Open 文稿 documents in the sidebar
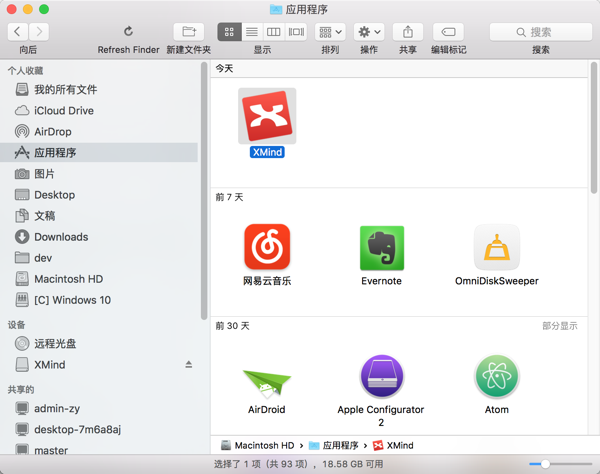 (99, 216)
